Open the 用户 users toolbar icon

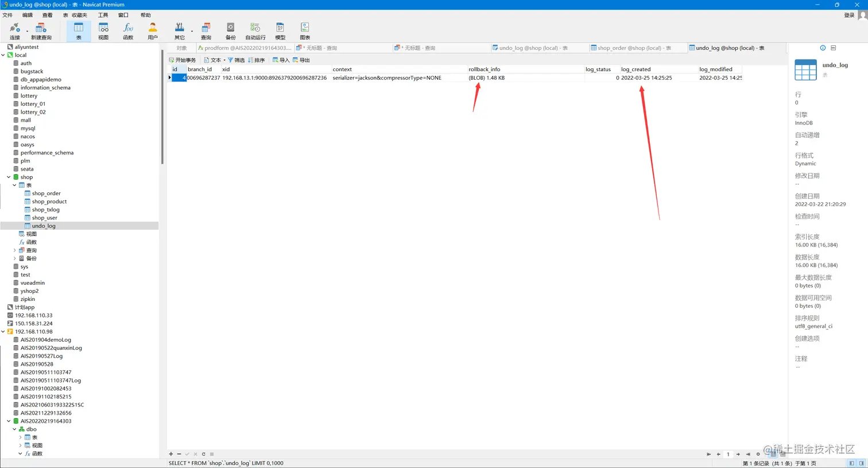[x=153, y=31]
